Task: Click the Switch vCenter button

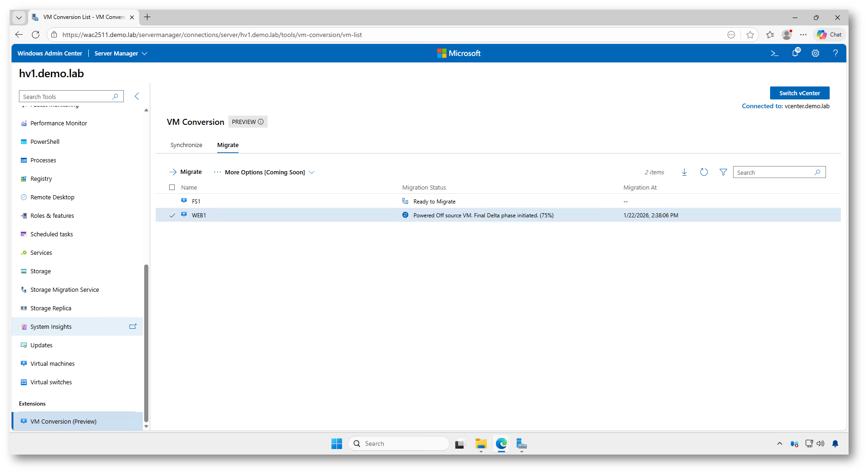Action: click(x=799, y=93)
